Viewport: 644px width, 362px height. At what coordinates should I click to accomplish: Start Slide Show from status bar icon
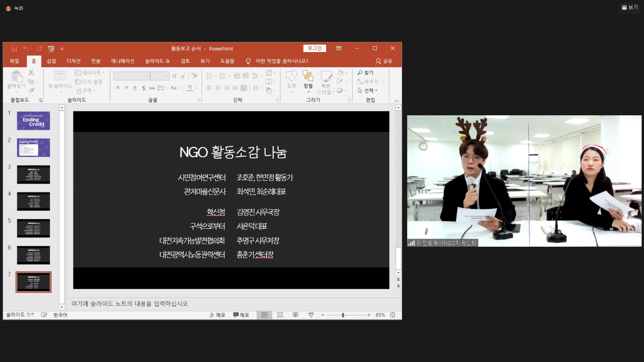(311, 315)
